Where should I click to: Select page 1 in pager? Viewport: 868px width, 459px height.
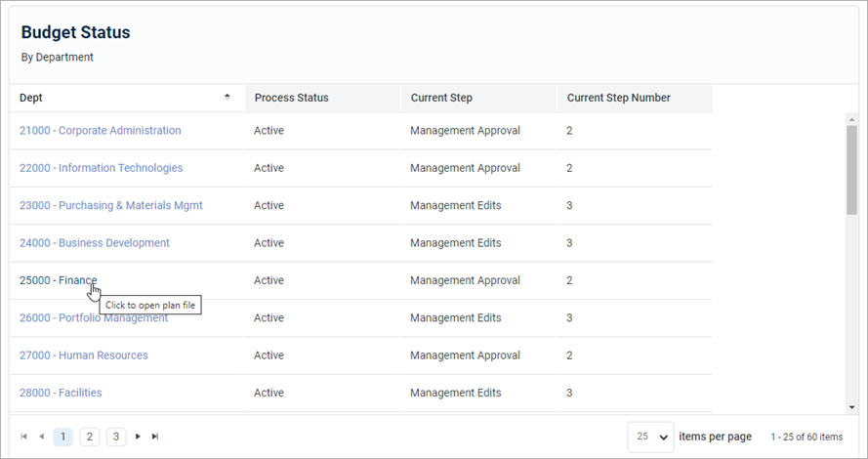[x=62, y=437]
